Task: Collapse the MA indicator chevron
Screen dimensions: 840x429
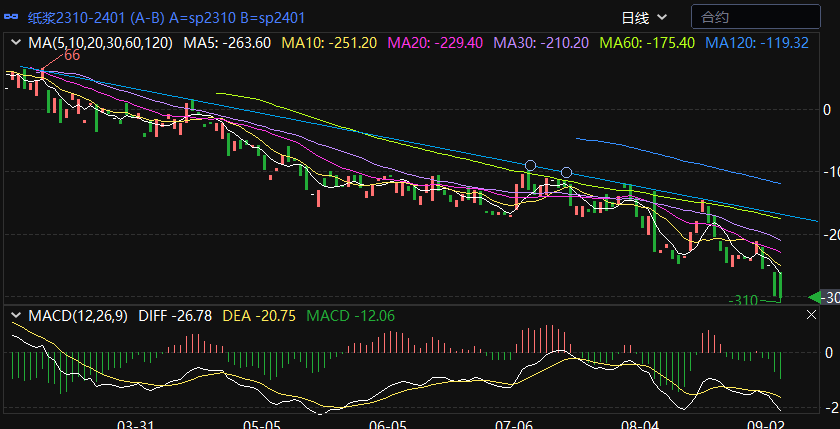Action: pyautogui.click(x=15, y=43)
